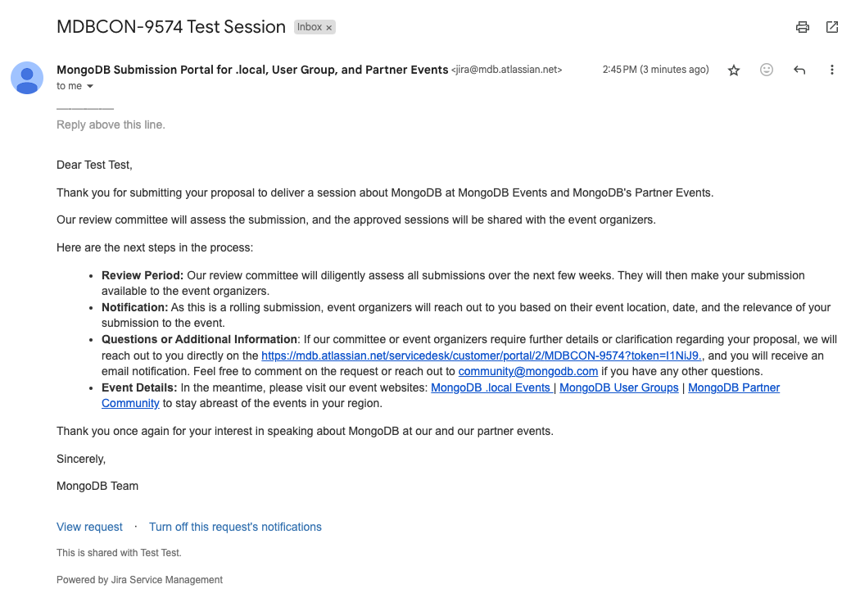Visit the MongoDB User Groups link
Screen dimensions: 851x616
tap(619, 387)
